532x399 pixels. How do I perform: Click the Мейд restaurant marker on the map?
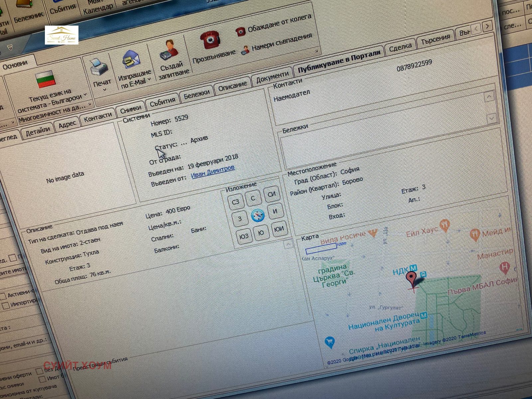pyautogui.click(x=474, y=235)
